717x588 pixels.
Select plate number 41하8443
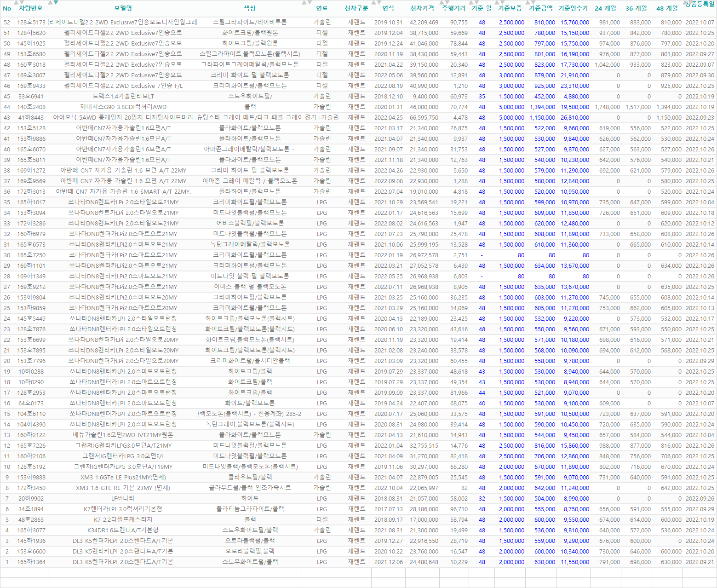click(x=31, y=118)
